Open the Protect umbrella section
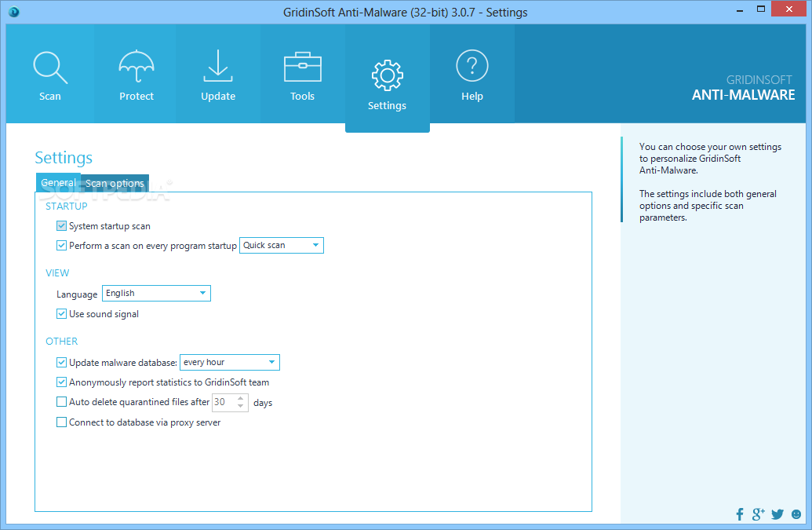Screen dimensions: 812x530 137,75
